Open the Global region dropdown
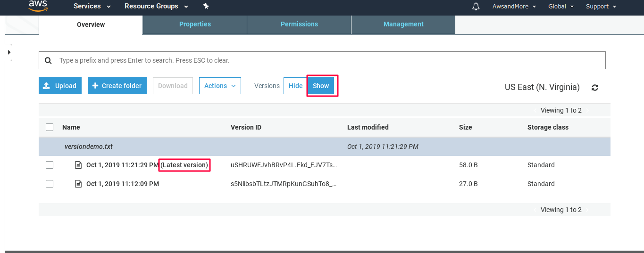 click(x=561, y=7)
